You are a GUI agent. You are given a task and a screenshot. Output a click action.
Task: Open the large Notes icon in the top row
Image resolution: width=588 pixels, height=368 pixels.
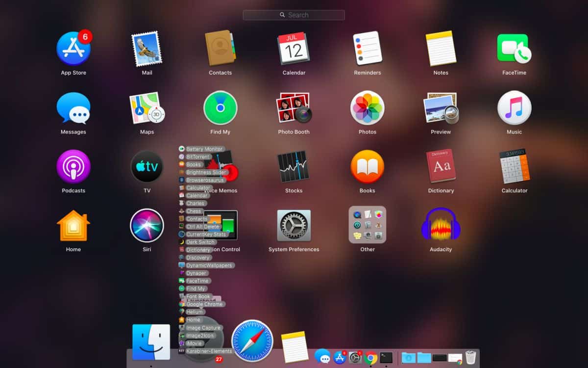(441, 49)
